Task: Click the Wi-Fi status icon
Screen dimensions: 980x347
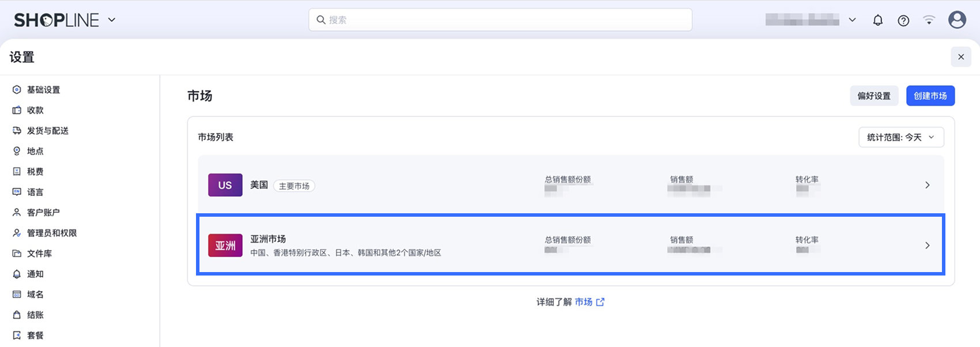Action: 929,20
